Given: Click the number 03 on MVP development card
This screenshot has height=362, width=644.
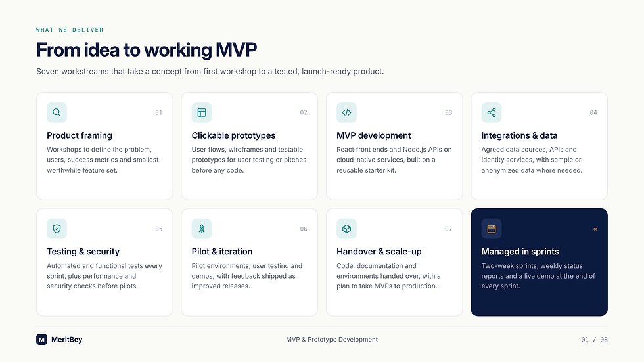Looking at the screenshot, I should 448,112.
